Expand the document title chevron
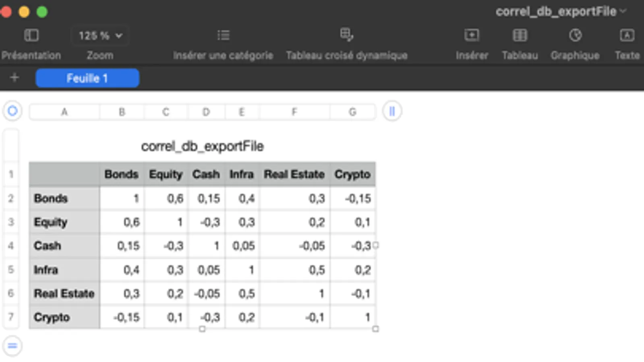644x362 pixels. coord(623,11)
